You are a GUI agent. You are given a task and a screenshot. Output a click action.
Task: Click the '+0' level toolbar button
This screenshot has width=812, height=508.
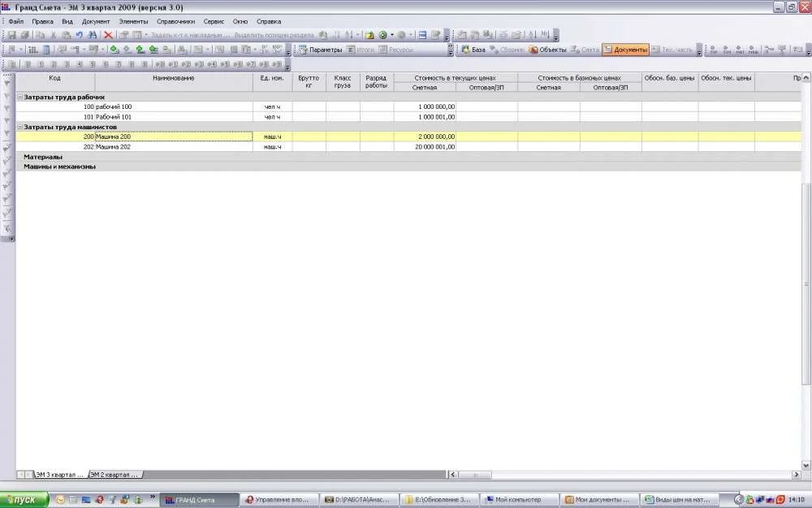tap(159, 64)
